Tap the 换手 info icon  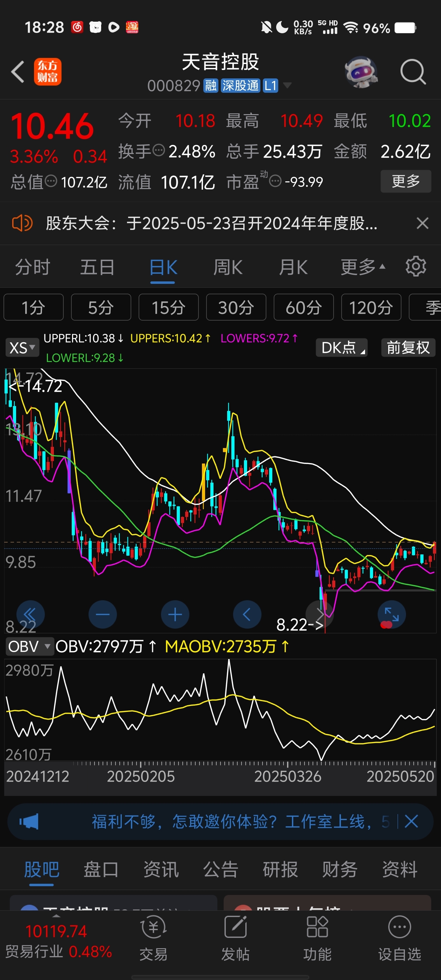pyautogui.click(x=158, y=150)
